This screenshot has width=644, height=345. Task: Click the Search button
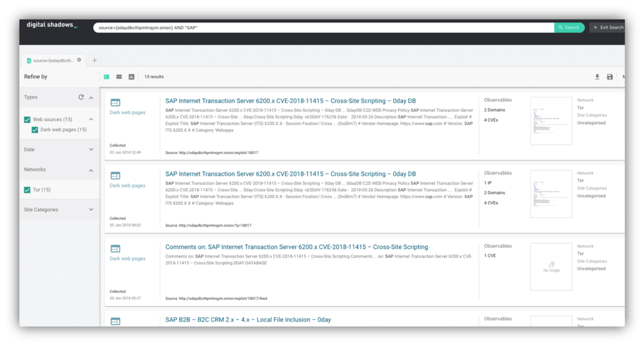(569, 27)
